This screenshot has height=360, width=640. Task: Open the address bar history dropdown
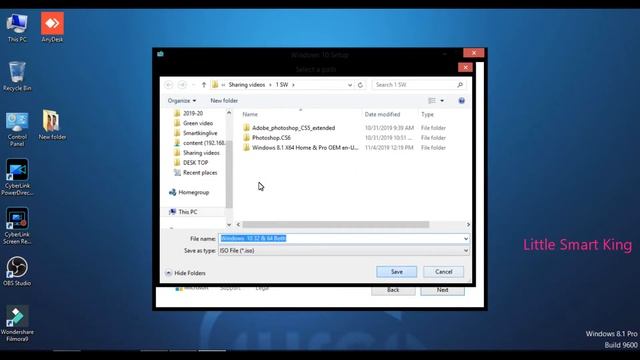[350, 85]
